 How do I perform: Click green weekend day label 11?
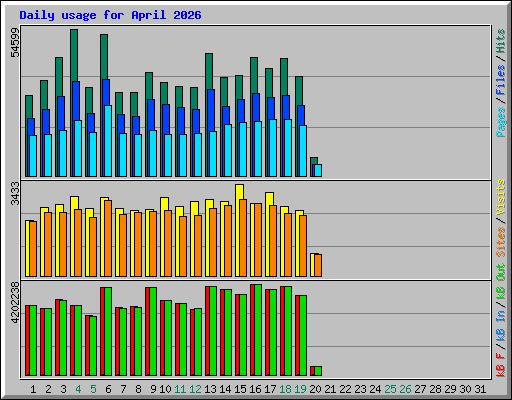click(x=180, y=389)
